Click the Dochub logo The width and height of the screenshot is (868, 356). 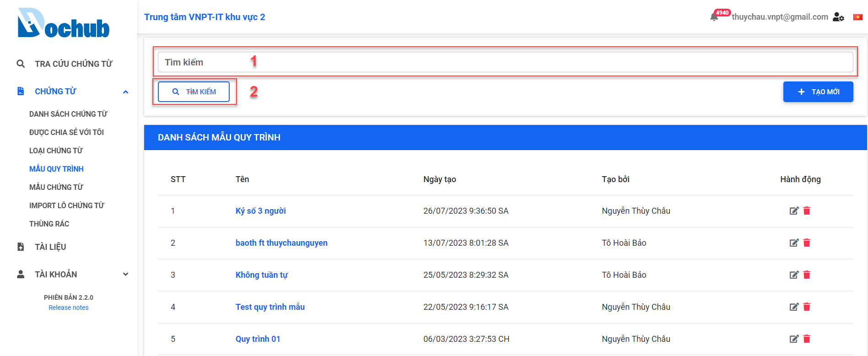click(64, 23)
